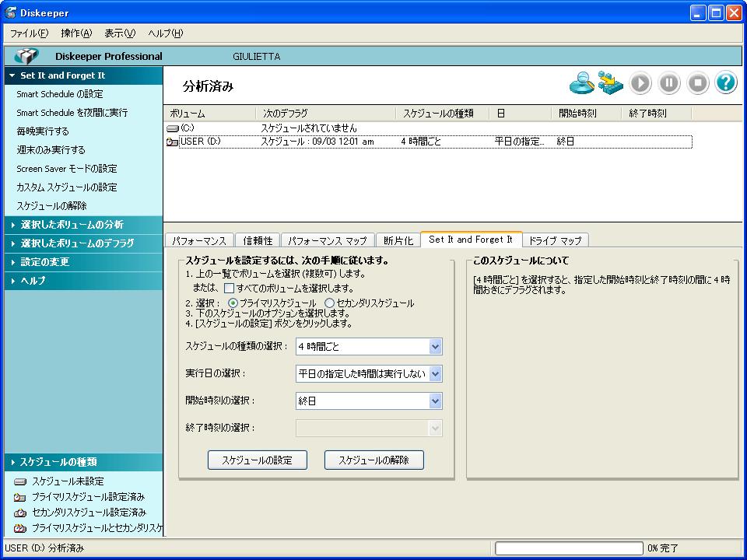Switch to the 断片化 tab
This screenshot has height=560, width=747.
tap(398, 240)
